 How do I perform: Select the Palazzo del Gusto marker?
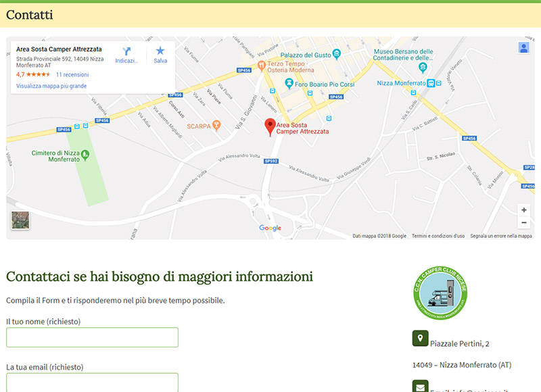pyautogui.click(x=336, y=54)
